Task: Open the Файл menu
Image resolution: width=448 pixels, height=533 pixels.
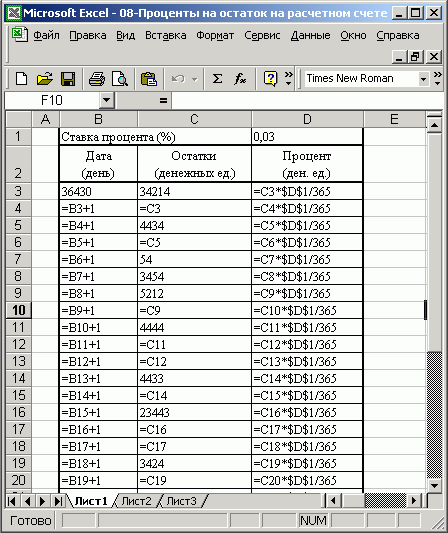Action: tap(46, 35)
